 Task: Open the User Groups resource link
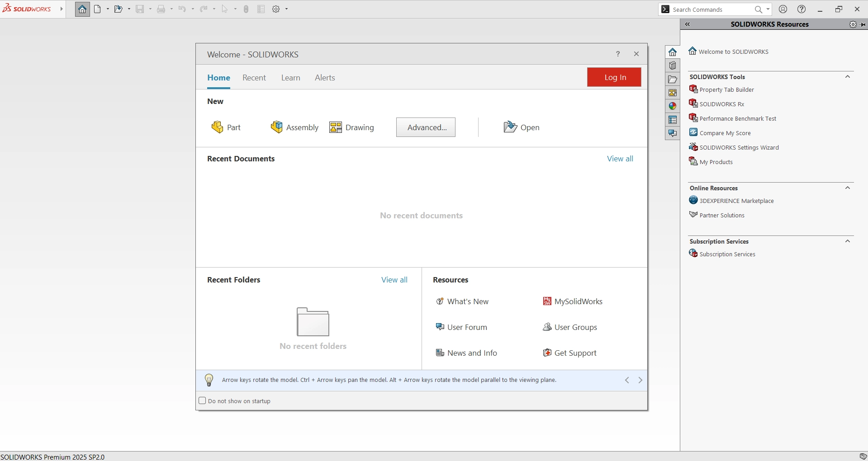click(570, 327)
